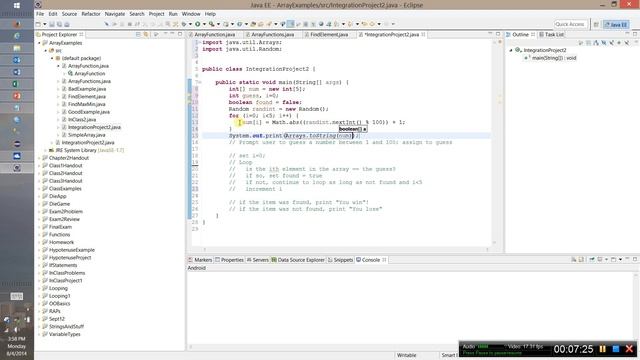Toggle the highlighted toolbar toggle button
Image resolution: width=640 pixels, height=360 pixels.
coord(290,24)
